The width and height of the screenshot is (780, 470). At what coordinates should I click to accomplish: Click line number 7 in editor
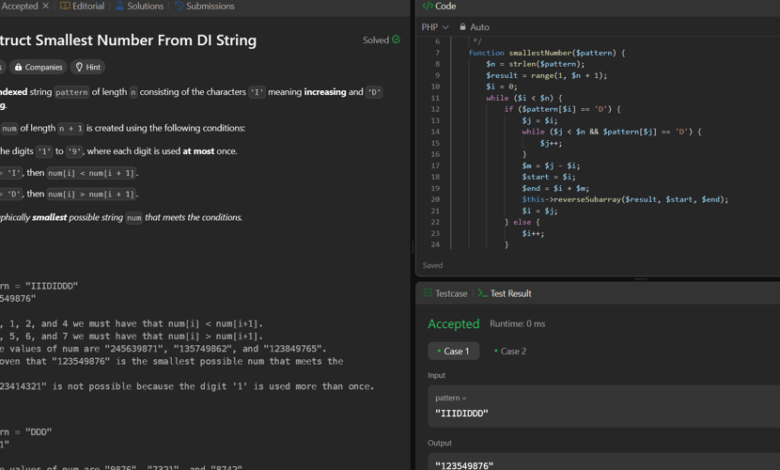pyautogui.click(x=437, y=53)
